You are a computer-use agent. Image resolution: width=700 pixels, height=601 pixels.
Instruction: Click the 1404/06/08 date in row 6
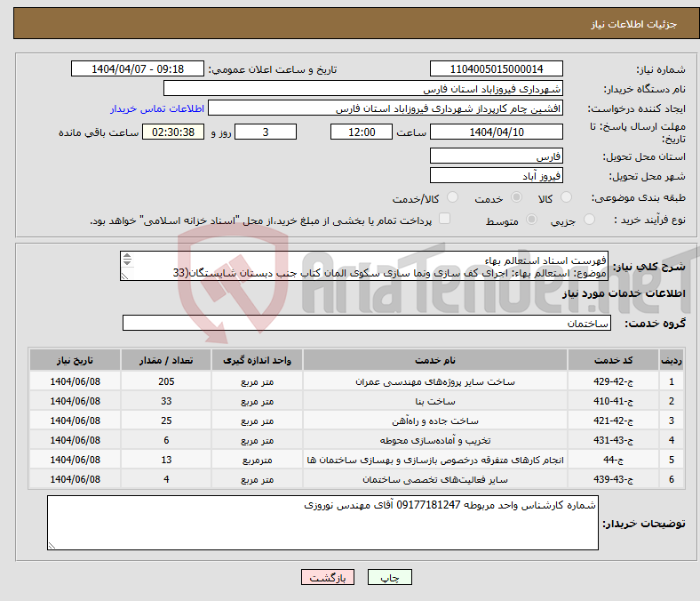coord(75,479)
